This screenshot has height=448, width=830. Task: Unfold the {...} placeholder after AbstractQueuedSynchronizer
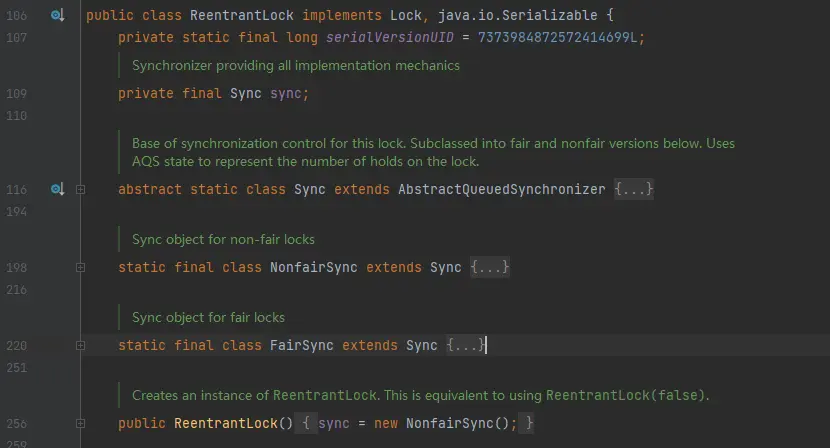click(634, 189)
